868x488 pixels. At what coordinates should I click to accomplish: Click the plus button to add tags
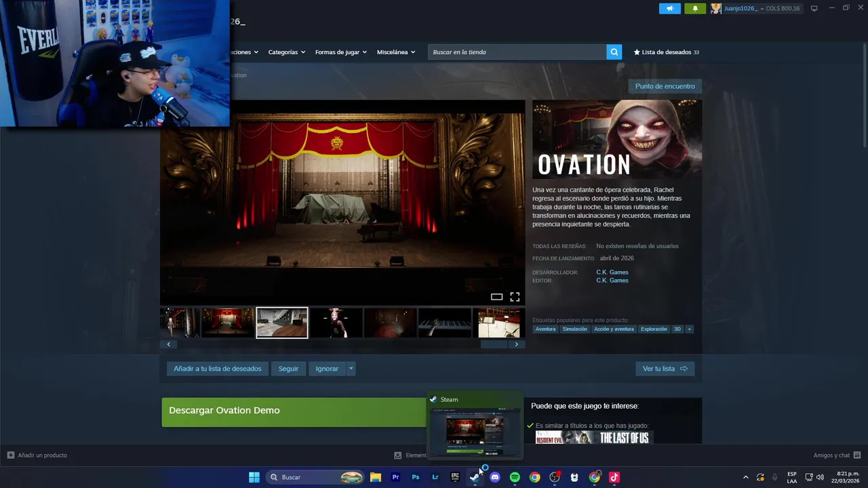coord(689,329)
